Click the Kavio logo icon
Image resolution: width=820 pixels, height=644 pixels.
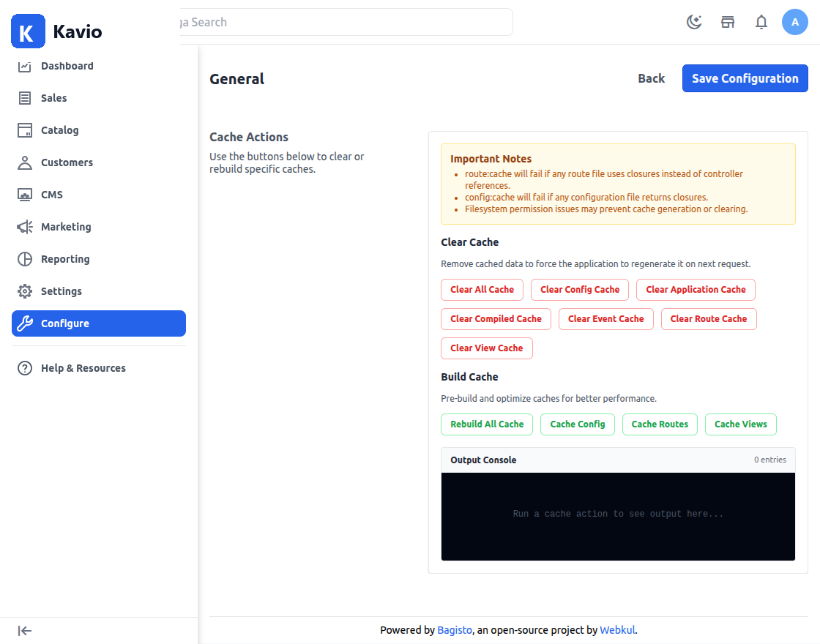tap(28, 31)
